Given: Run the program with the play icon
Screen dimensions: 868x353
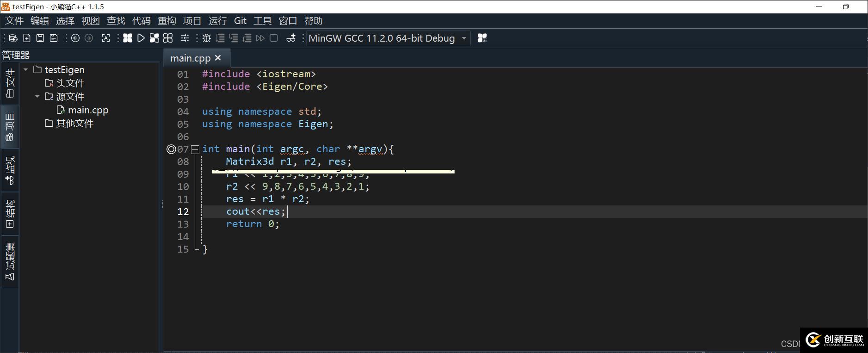Looking at the screenshot, I should pyautogui.click(x=141, y=38).
